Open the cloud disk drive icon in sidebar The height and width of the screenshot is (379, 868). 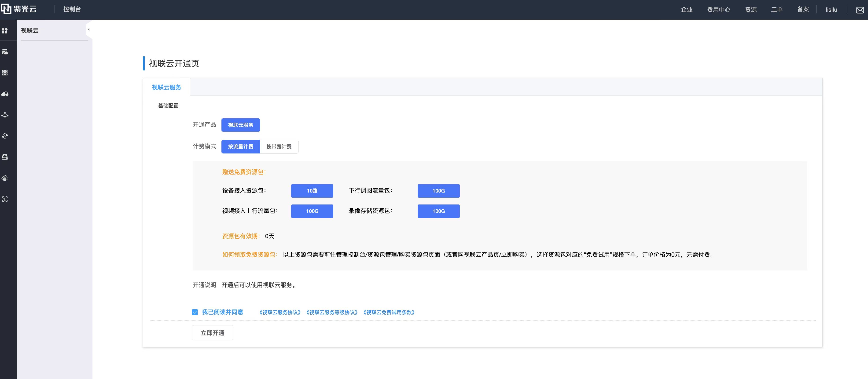tap(5, 157)
